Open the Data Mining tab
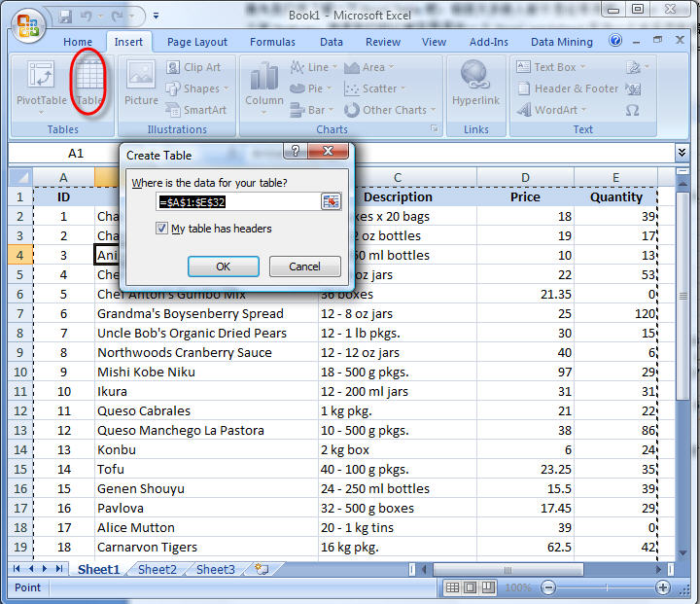Viewport: 700px width, 604px height. [561, 42]
